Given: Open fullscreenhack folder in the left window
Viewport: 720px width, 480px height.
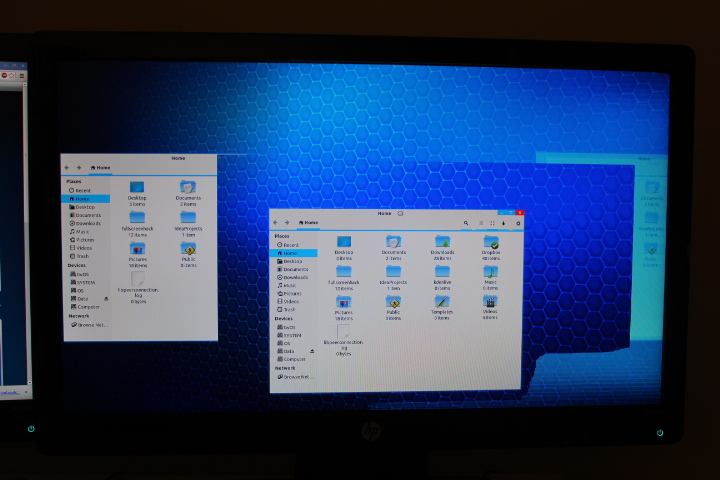Looking at the screenshot, I should coord(137,217).
